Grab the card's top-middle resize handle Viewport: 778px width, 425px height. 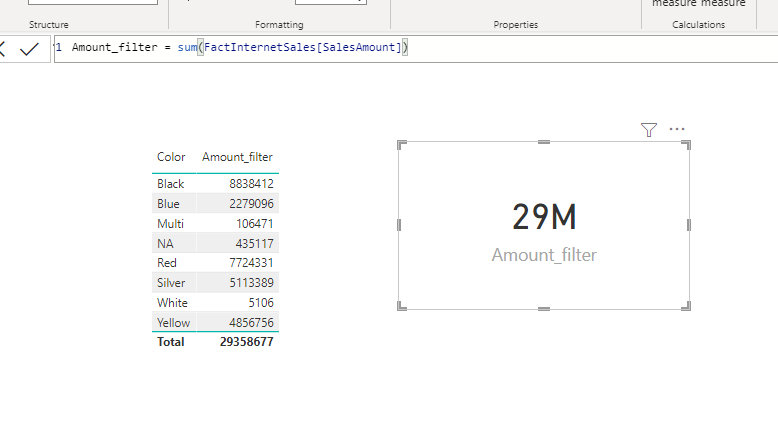(x=544, y=142)
